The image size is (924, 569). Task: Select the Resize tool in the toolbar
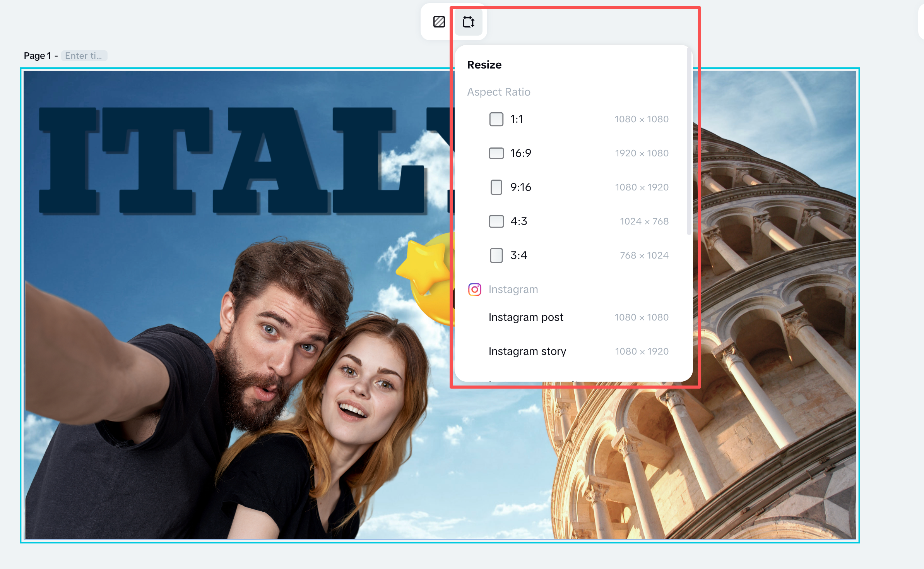(469, 22)
